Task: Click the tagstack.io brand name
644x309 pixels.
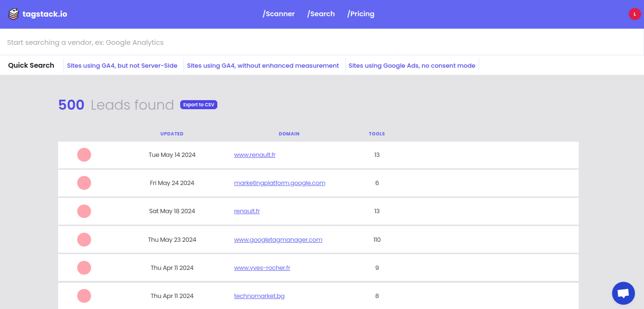Action: [x=45, y=14]
